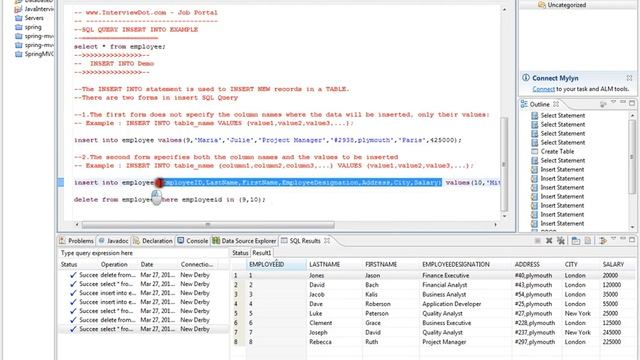
Task: Maximize the SQL Results panel
Action: tap(632, 240)
